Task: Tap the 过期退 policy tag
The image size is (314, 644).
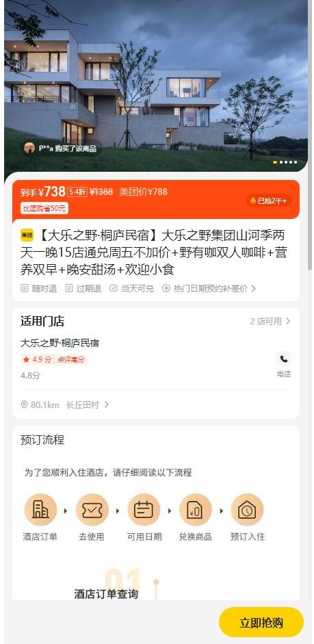Action: (x=83, y=288)
